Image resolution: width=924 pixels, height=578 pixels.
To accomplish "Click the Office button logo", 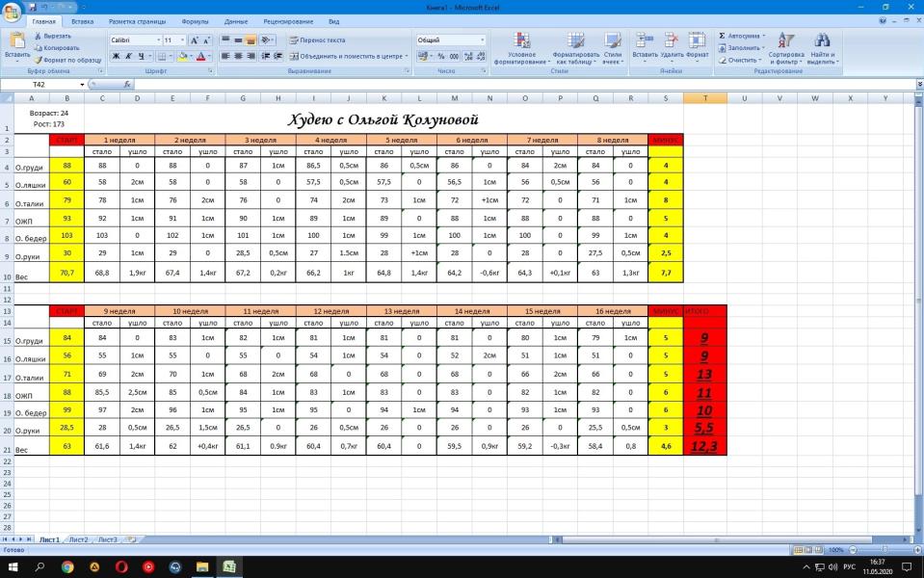I will pos(13,10).
